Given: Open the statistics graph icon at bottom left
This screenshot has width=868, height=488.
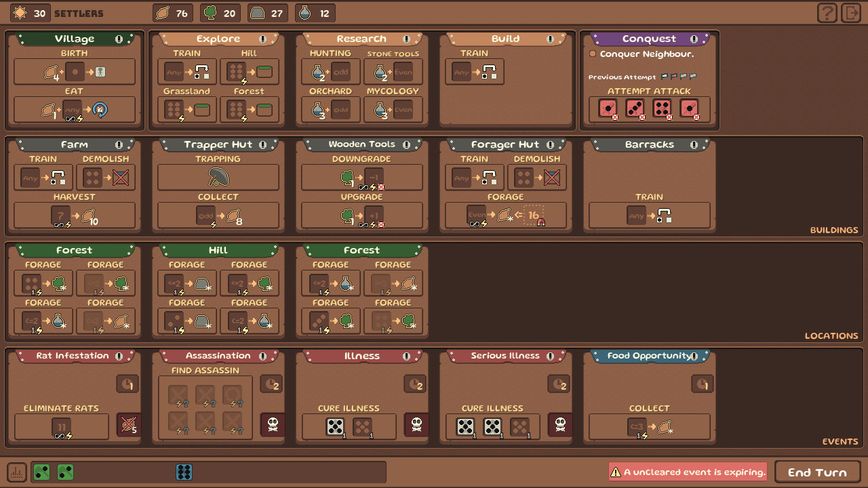Looking at the screenshot, I should pyautogui.click(x=16, y=472).
